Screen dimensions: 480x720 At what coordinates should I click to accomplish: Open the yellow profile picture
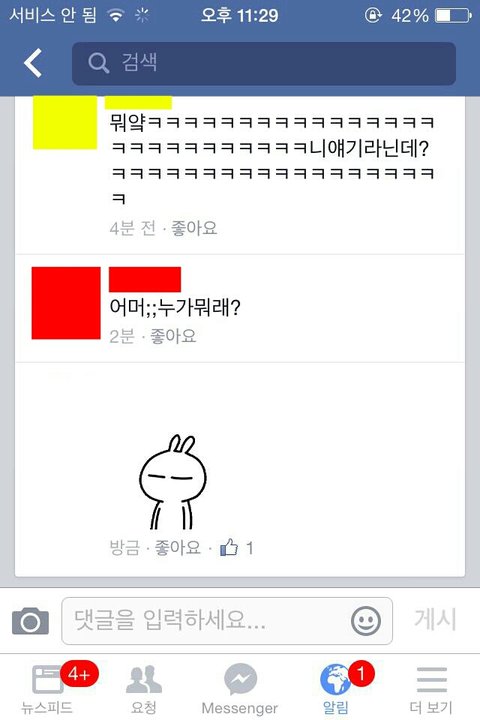(x=65, y=122)
